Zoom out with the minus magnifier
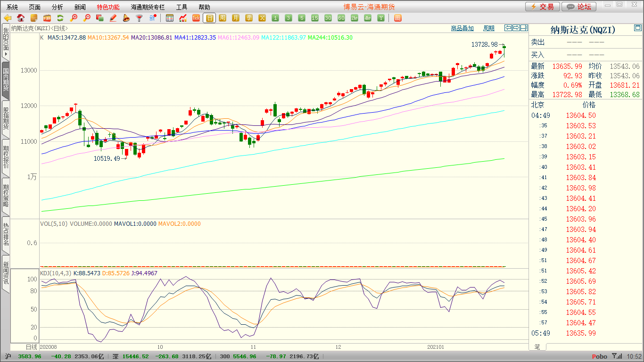Image resolution: width=644 pixels, height=362 pixels. 87,18
